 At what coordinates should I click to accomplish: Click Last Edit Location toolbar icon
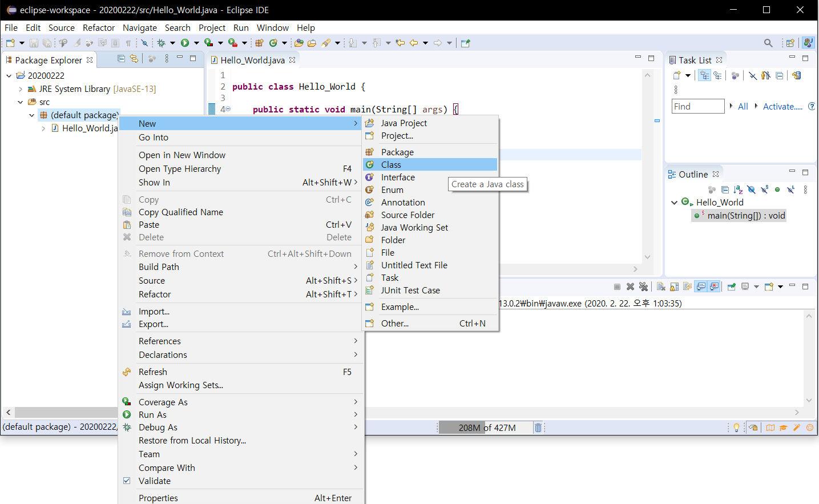400,43
